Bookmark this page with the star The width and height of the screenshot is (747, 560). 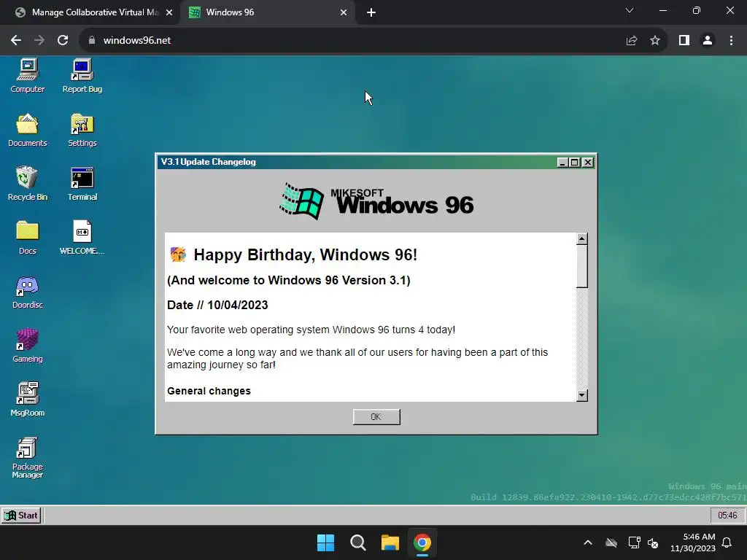(x=655, y=41)
